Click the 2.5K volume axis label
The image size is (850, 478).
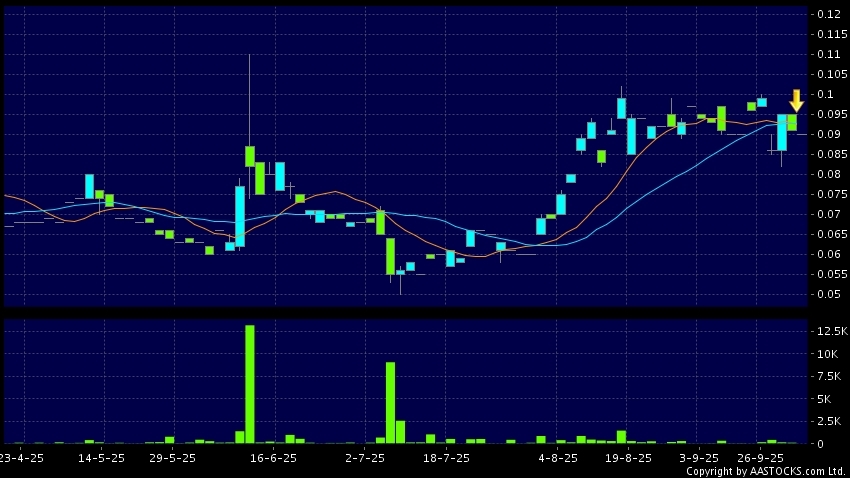pos(829,421)
